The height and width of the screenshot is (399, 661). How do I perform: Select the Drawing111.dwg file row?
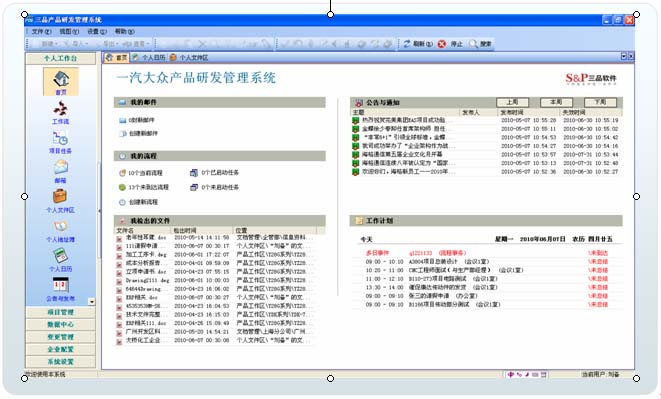click(216, 280)
